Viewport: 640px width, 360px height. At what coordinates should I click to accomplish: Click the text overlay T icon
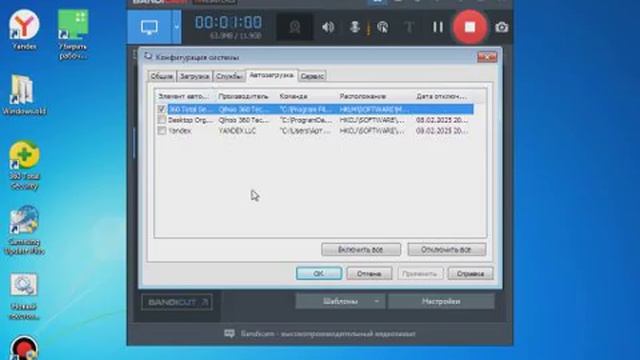tap(409, 27)
